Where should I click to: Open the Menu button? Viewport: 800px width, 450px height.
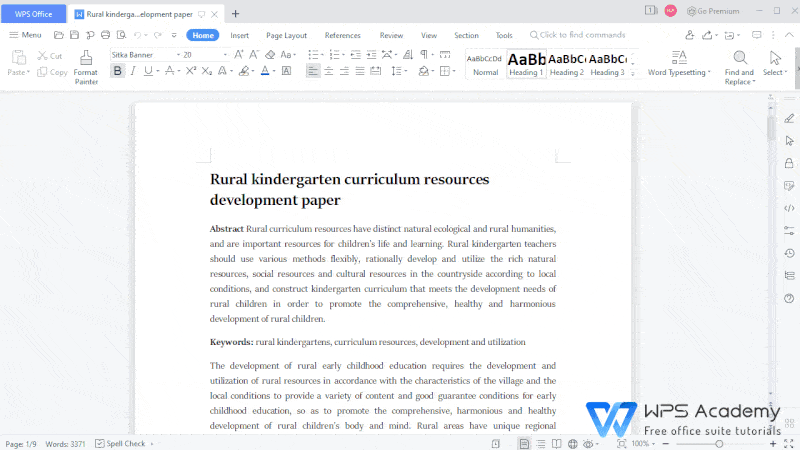tap(26, 35)
